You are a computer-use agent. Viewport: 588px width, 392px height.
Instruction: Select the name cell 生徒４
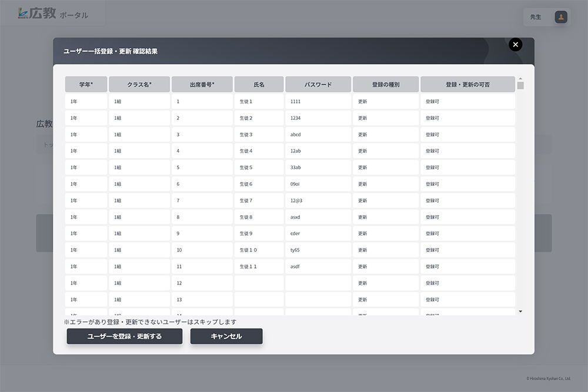click(259, 151)
